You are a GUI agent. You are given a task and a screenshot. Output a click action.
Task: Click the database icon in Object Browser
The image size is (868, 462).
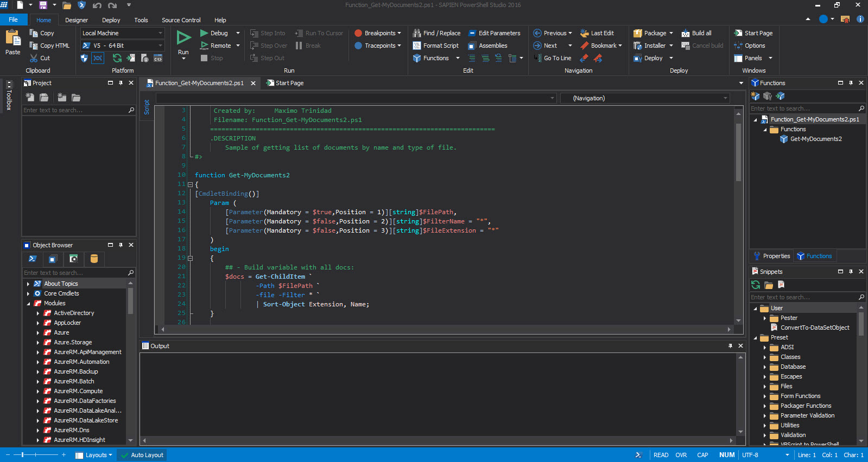[x=94, y=259]
